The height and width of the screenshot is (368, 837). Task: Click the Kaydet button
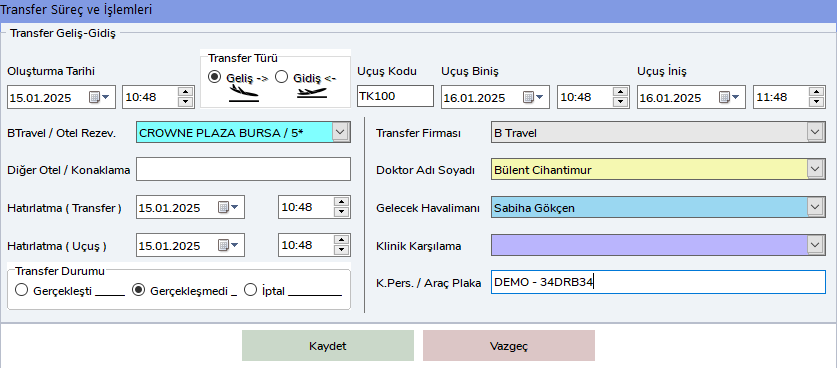pyautogui.click(x=328, y=346)
